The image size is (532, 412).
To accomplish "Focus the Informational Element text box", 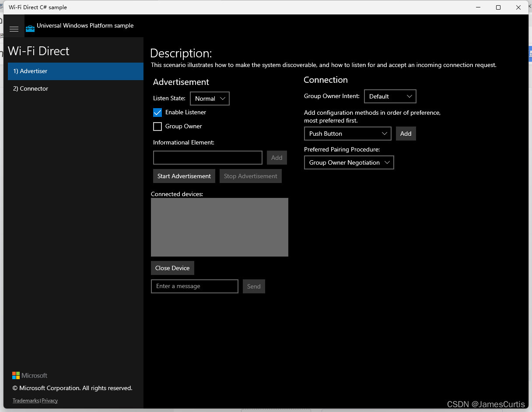I will (208, 158).
